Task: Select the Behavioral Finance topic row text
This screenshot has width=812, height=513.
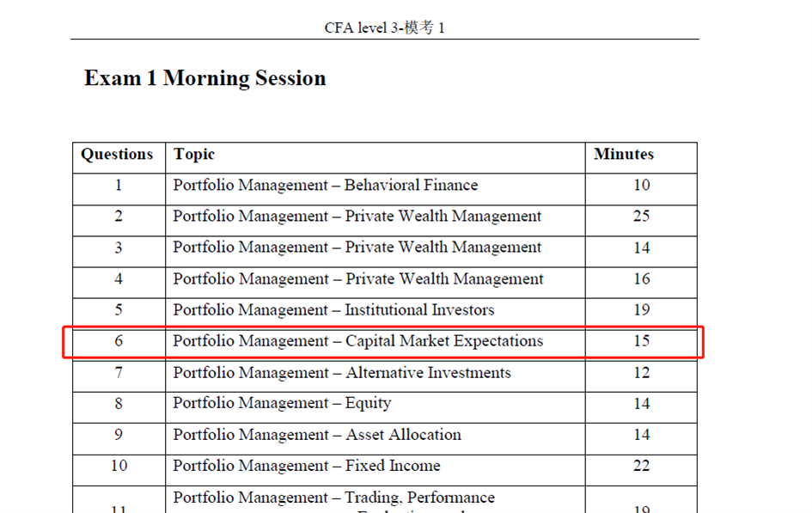Action: click(325, 186)
